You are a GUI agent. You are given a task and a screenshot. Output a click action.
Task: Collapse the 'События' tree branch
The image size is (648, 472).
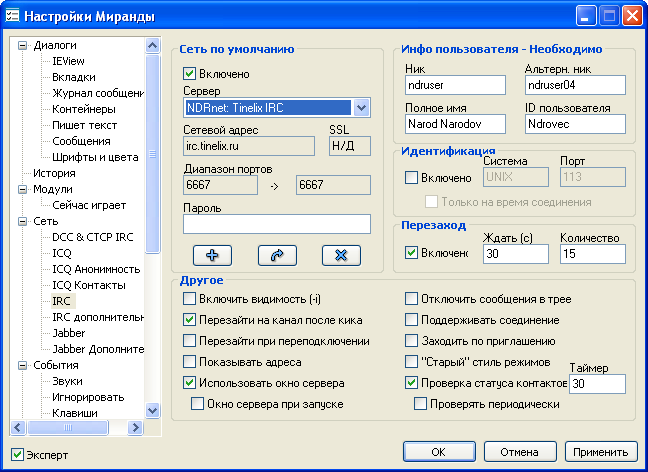pyautogui.click(x=24, y=365)
